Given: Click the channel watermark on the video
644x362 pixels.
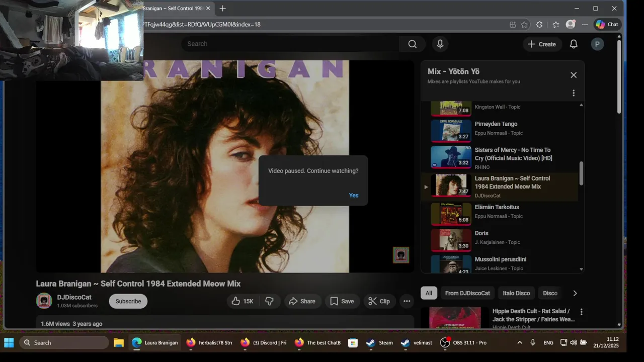Looking at the screenshot, I should click(401, 255).
